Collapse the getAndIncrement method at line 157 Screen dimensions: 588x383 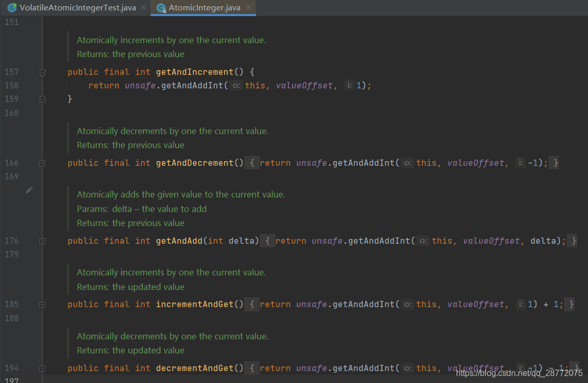tap(43, 72)
